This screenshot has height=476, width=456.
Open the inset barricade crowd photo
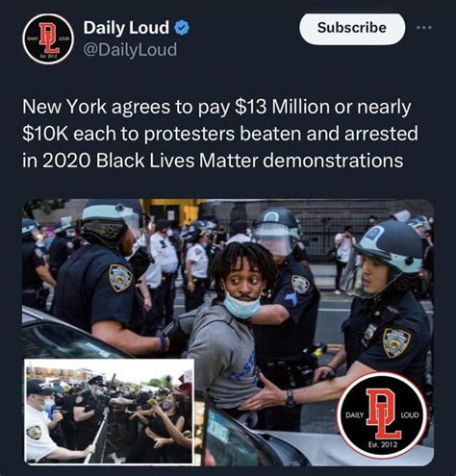point(110,412)
